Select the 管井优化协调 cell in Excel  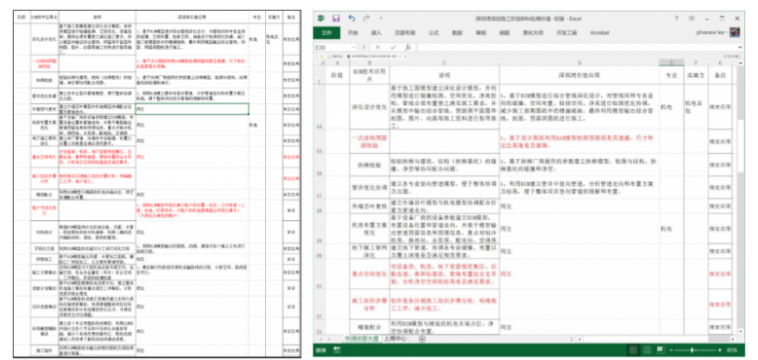(x=370, y=187)
